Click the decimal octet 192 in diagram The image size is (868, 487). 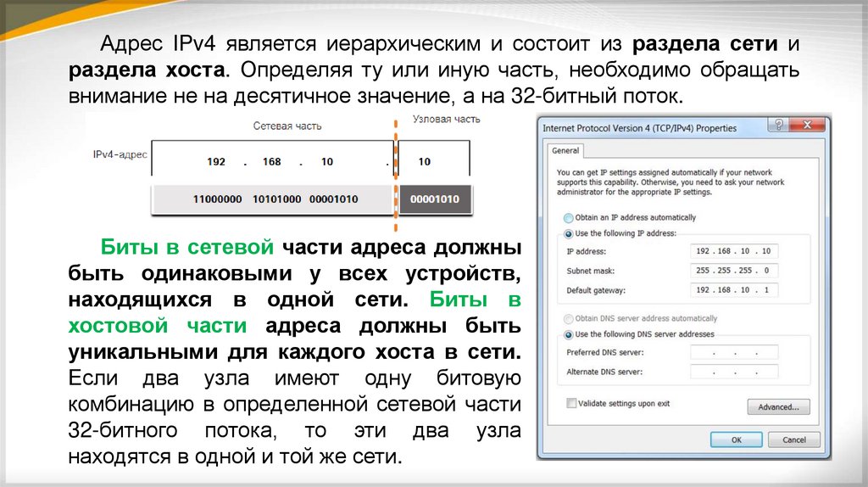[x=216, y=162]
